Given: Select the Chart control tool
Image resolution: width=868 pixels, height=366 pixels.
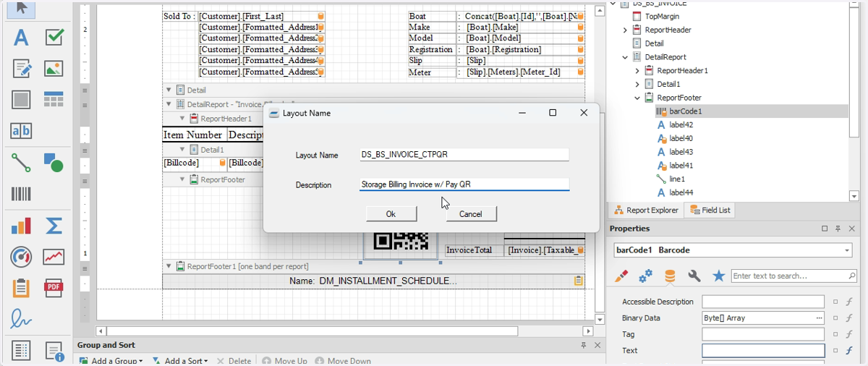Looking at the screenshot, I should [21, 226].
